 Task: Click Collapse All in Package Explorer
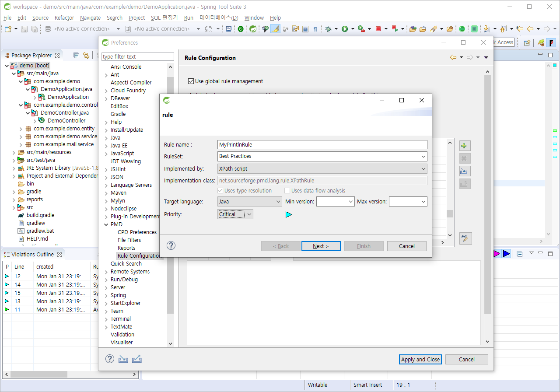pos(76,55)
